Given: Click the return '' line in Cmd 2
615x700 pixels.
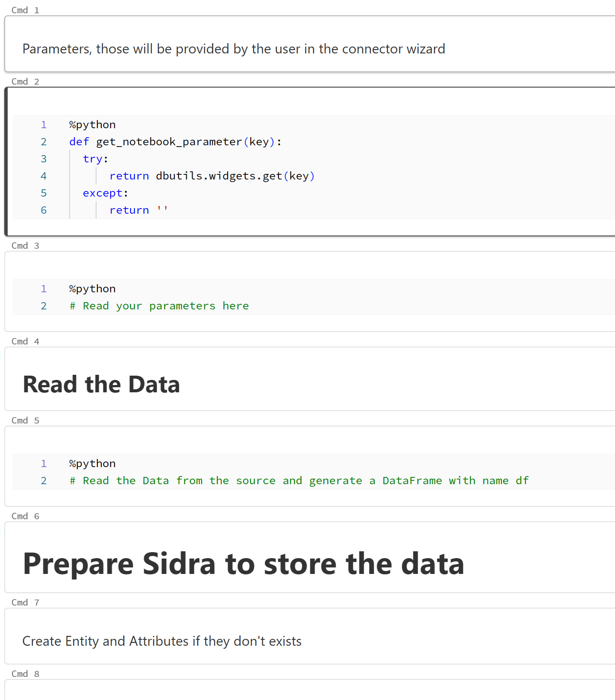Looking at the screenshot, I should click(138, 210).
